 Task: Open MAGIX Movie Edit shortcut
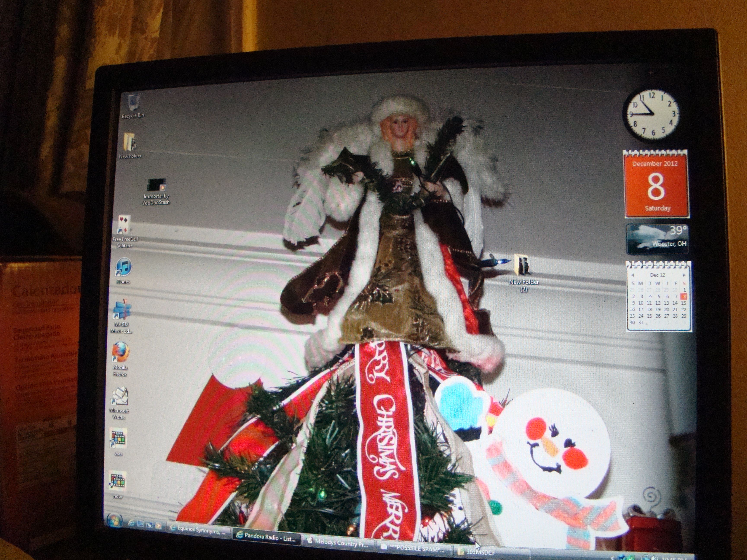[x=121, y=317]
